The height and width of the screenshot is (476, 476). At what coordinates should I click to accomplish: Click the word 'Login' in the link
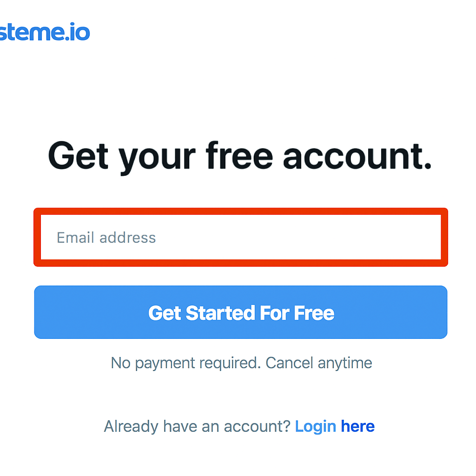click(x=316, y=426)
